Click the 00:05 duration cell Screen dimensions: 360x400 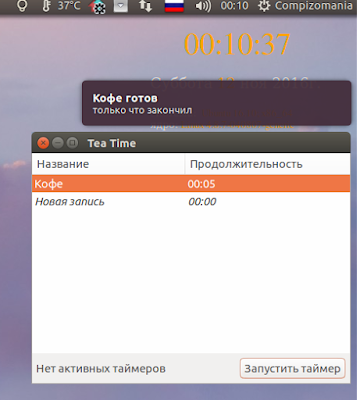click(x=201, y=184)
